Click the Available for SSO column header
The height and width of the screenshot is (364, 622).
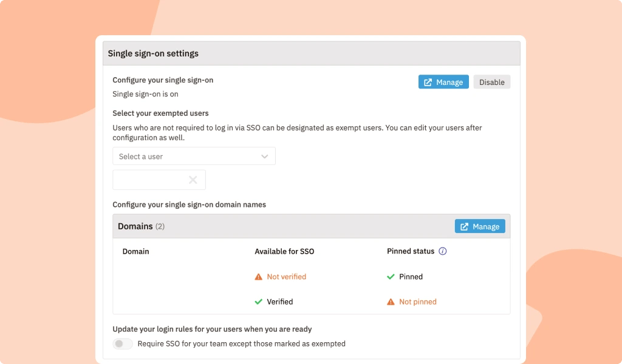(x=284, y=251)
